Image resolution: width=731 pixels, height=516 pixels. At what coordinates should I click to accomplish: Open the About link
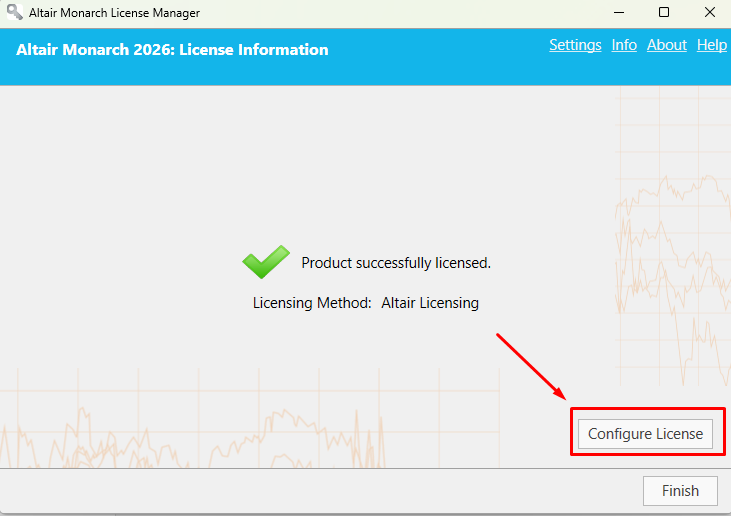667,45
